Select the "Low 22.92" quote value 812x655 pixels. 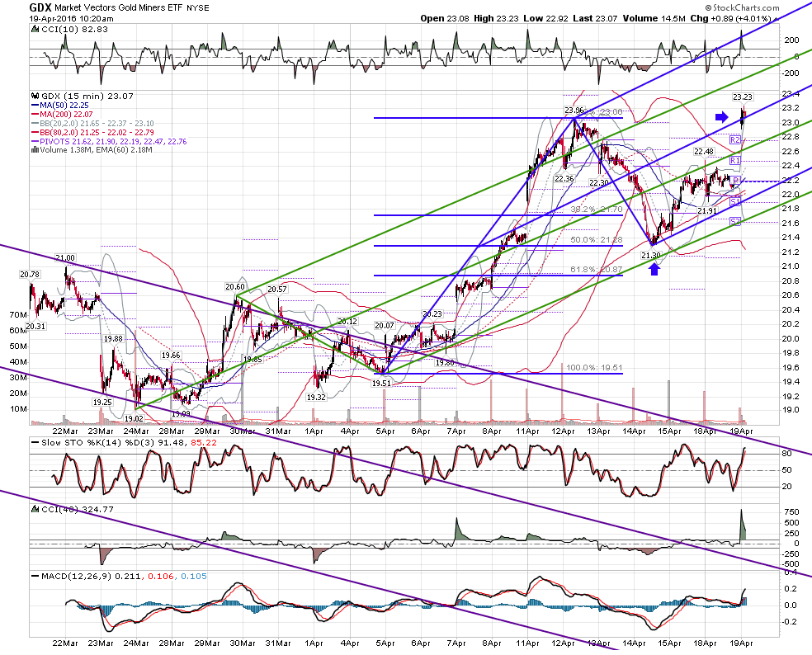[545, 19]
